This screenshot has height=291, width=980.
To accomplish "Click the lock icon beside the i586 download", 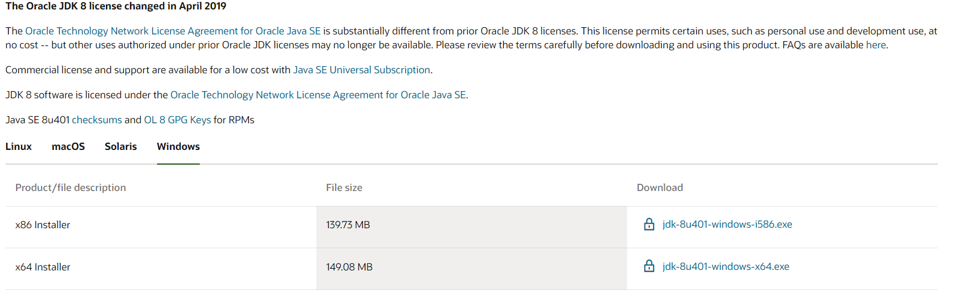I will [x=649, y=224].
